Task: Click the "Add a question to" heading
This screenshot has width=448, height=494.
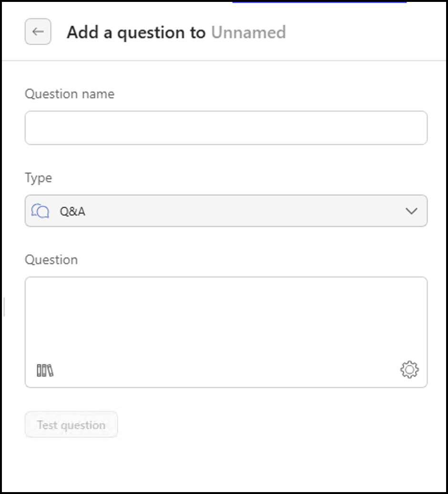Action: click(136, 32)
